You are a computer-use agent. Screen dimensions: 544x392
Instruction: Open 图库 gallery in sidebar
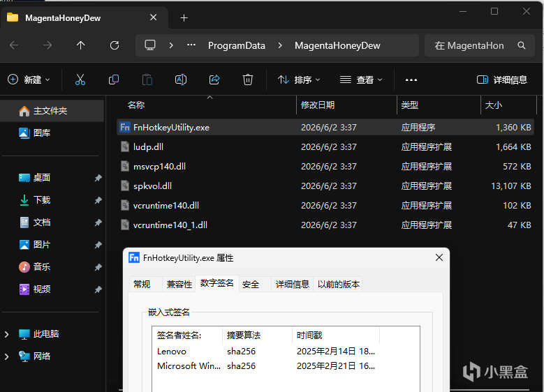pos(52,133)
